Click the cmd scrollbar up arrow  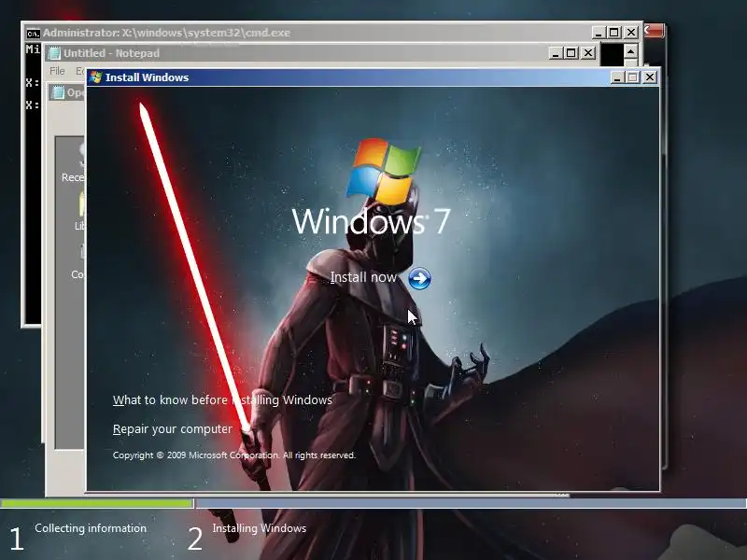pos(631,51)
